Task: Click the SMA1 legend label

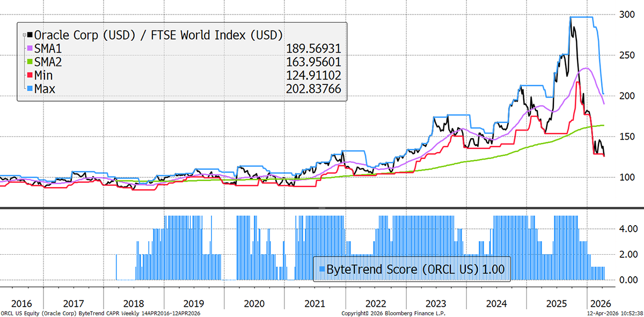Action: (48, 49)
